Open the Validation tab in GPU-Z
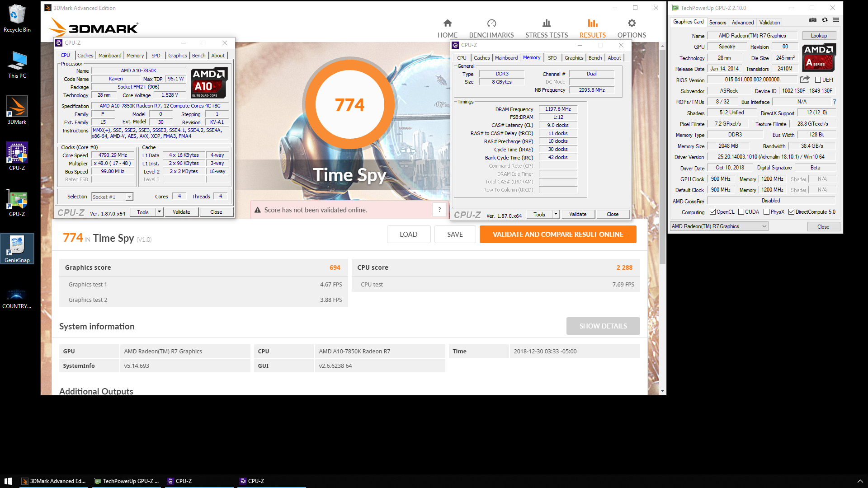This screenshot has height=488, width=868. [769, 23]
